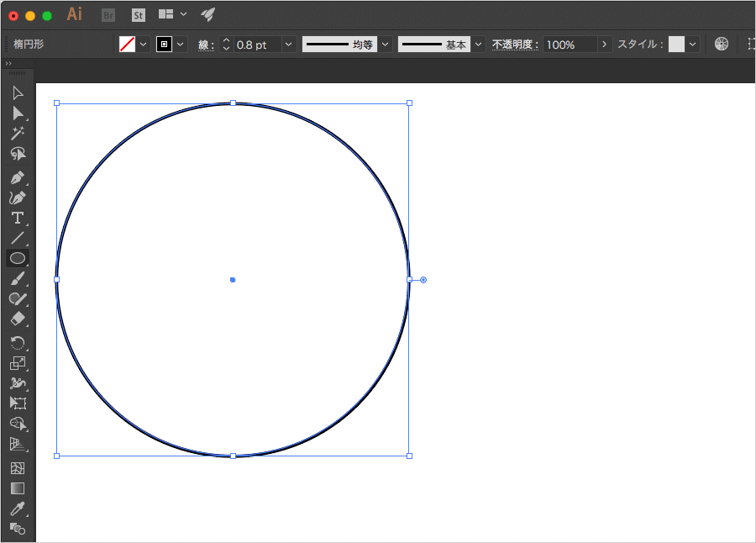The height and width of the screenshot is (543, 756).
Task: Close the window with the red button
Action: [13, 16]
